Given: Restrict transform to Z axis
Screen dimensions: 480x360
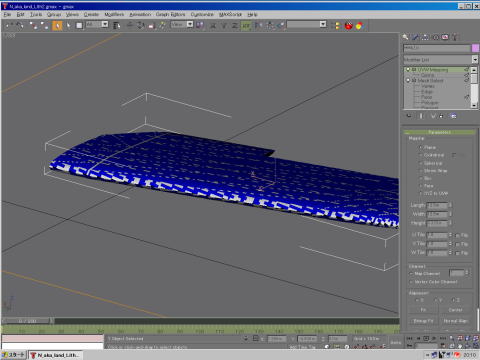Looking at the screenshot, I should pos(235,25).
